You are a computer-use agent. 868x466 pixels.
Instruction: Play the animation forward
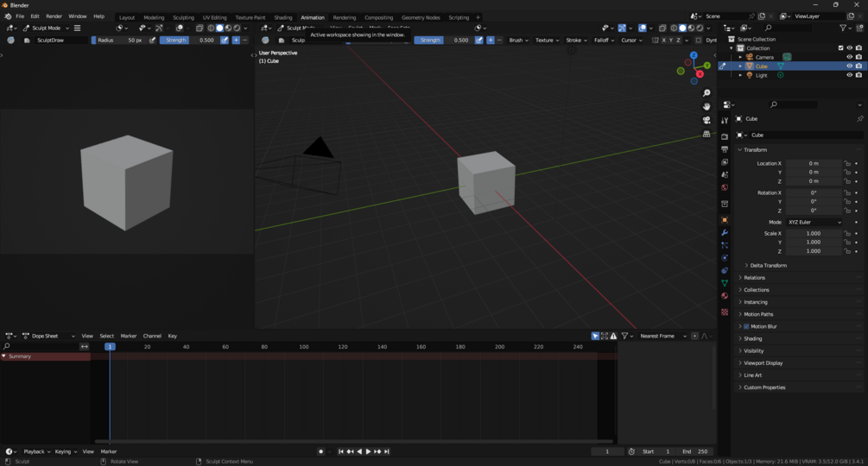click(368, 451)
